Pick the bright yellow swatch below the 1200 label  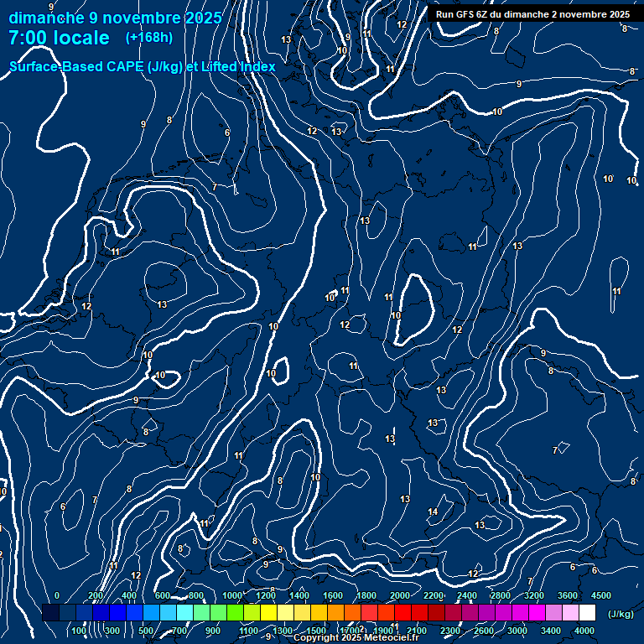click(x=268, y=612)
